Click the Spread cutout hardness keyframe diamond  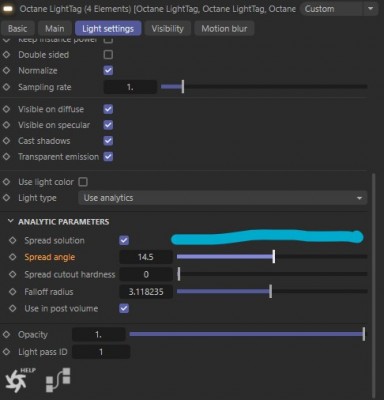tap(13, 274)
